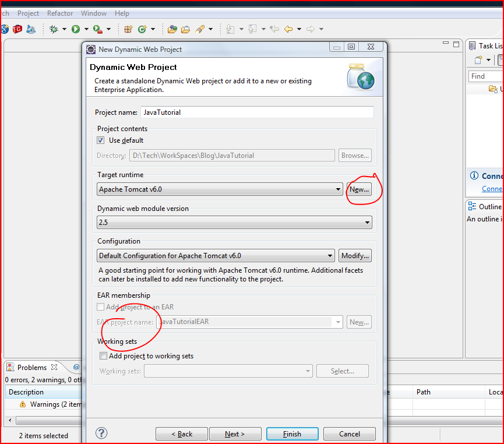Click the red G deploy toolbar icon
Image resolution: width=504 pixels, height=444 pixels.
[17, 29]
